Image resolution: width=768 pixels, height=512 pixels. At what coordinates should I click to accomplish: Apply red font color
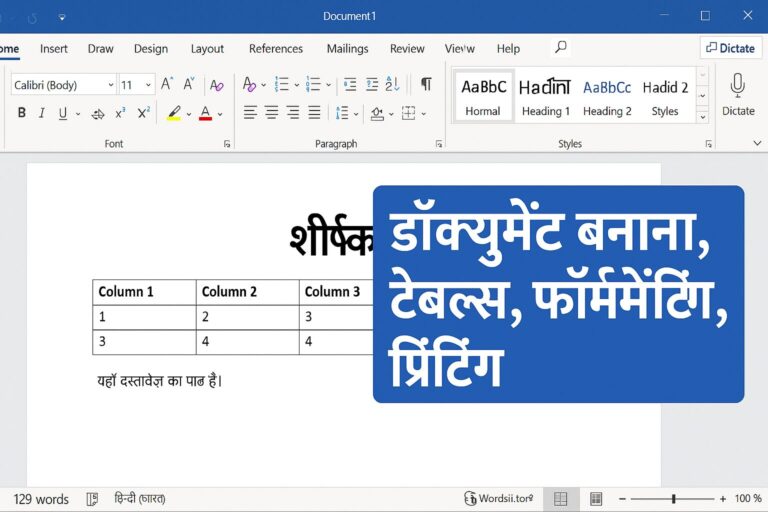206,113
